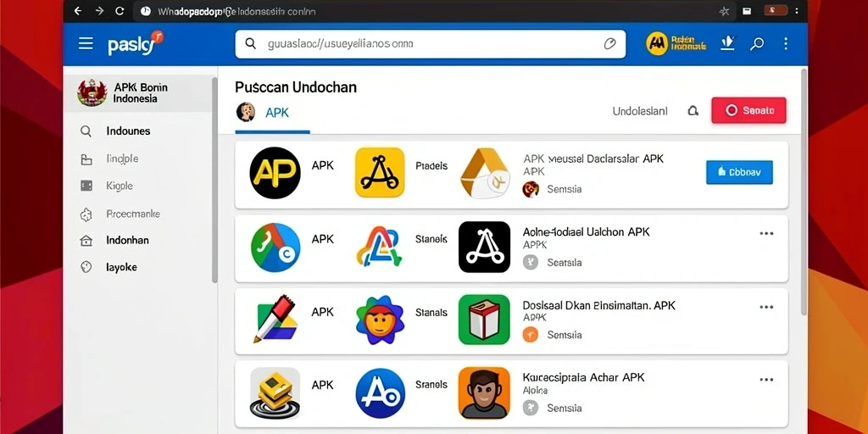Viewport: 868px width, 434px height.
Task: Click the blue Cbbnav button
Action: pyautogui.click(x=739, y=172)
